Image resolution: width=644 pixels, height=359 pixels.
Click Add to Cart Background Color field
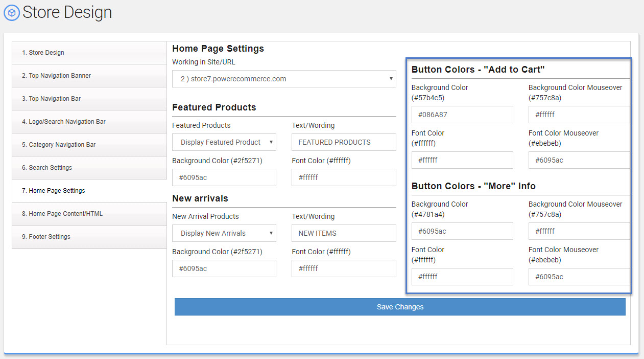click(x=462, y=115)
